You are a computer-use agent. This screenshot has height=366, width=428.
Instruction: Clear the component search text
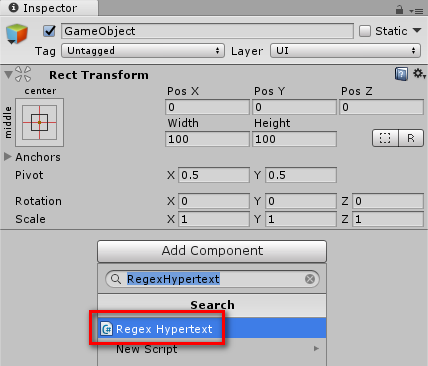tap(310, 279)
